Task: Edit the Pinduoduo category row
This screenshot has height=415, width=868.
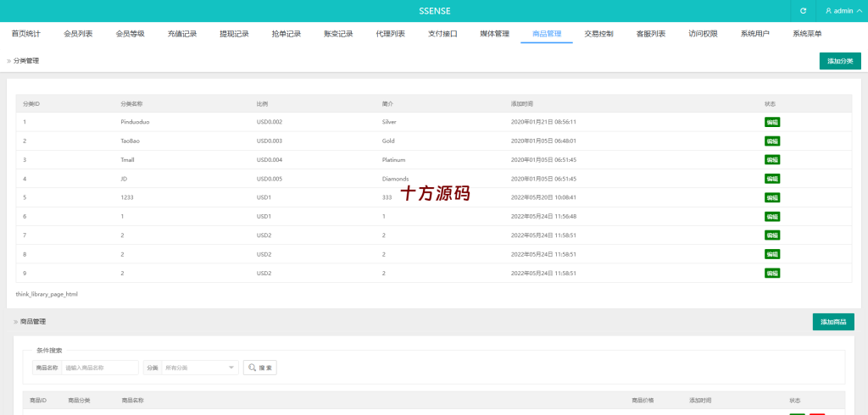Action: (772, 122)
